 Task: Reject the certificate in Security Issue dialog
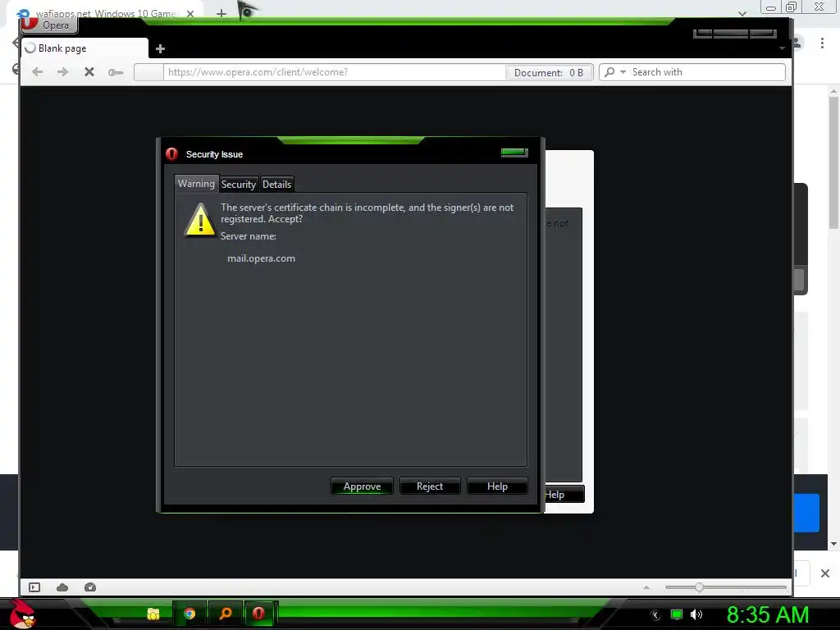click(430, 486)
